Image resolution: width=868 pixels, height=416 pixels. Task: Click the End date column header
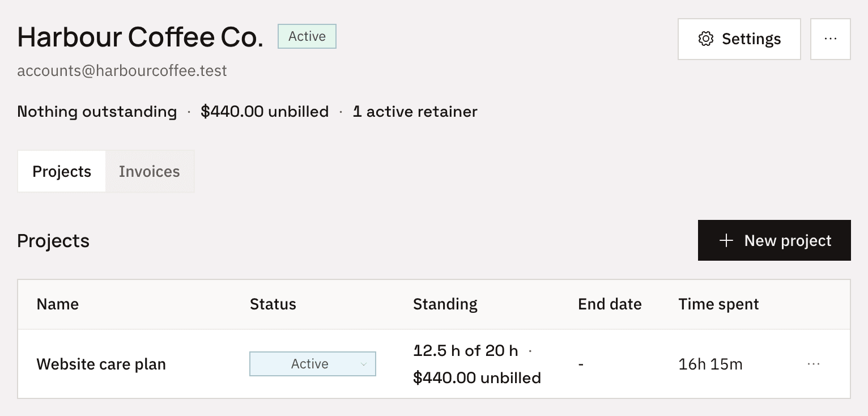610,304
